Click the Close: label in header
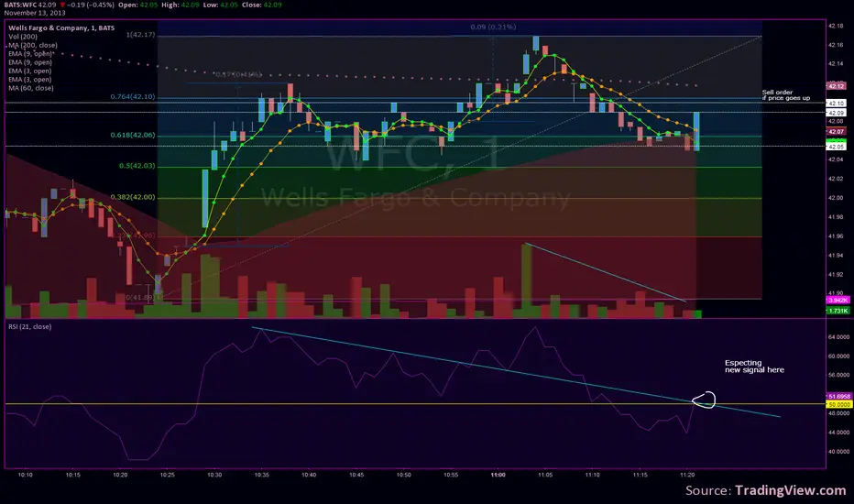 [x=252, y=5]
